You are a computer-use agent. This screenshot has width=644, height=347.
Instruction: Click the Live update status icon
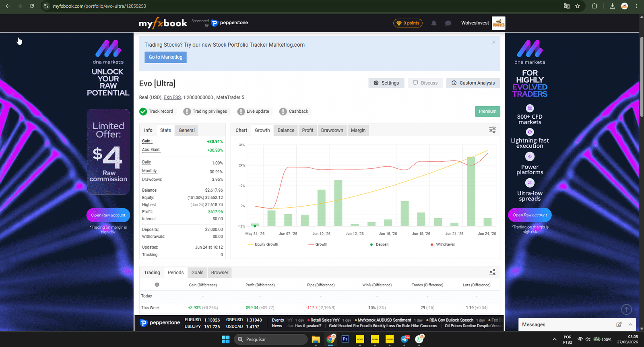tap(241, 112)
